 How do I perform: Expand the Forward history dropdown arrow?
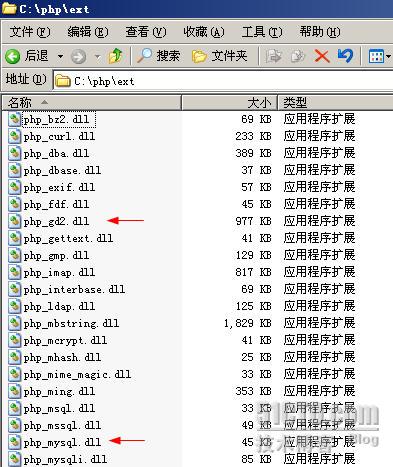click(97, 56)
